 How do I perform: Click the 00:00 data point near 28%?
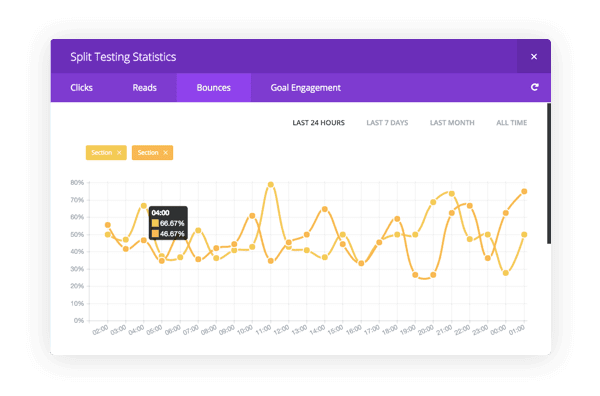(x=505, y=273)
